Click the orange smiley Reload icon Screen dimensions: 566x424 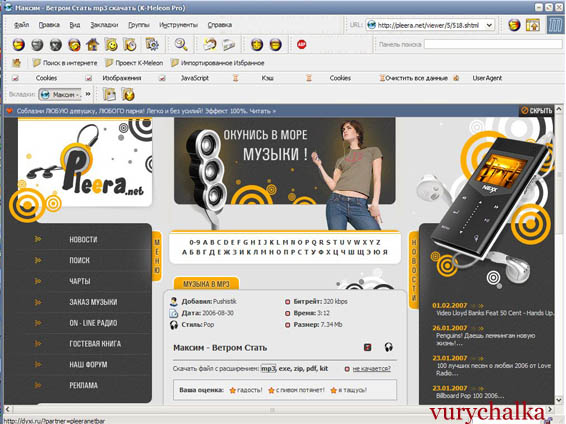tap(74, 45)
